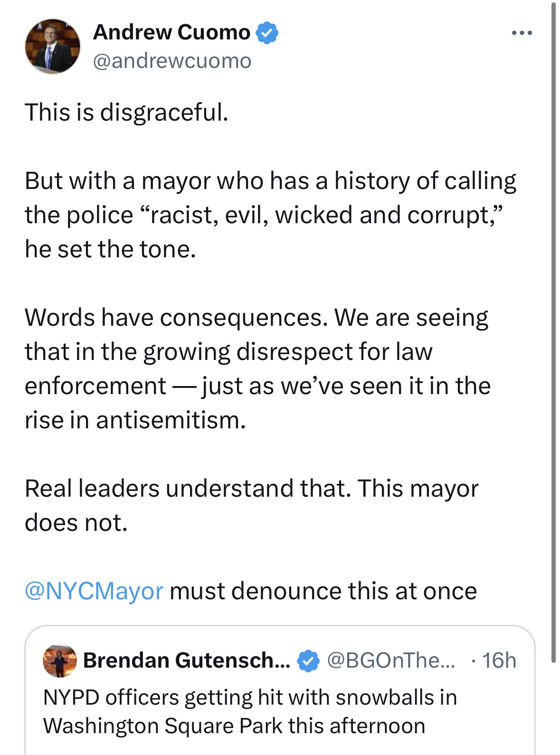
Task: Open Brendan Gutensch... name in quoted post
Action: 186,661
